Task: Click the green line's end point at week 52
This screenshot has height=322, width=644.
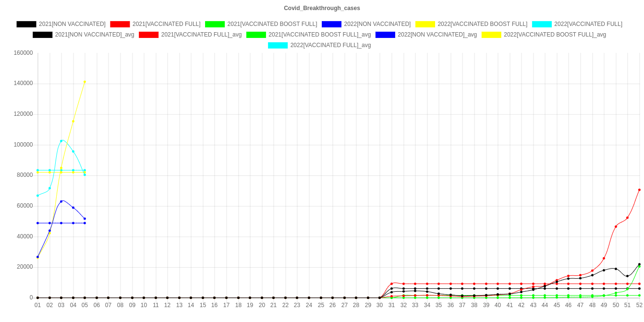Action: coord(639,266)
